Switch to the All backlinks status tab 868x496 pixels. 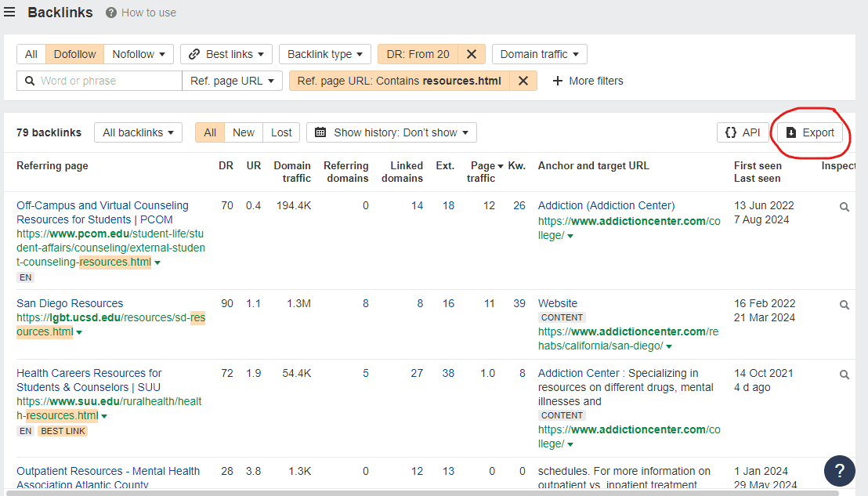(x=210, y=133)
